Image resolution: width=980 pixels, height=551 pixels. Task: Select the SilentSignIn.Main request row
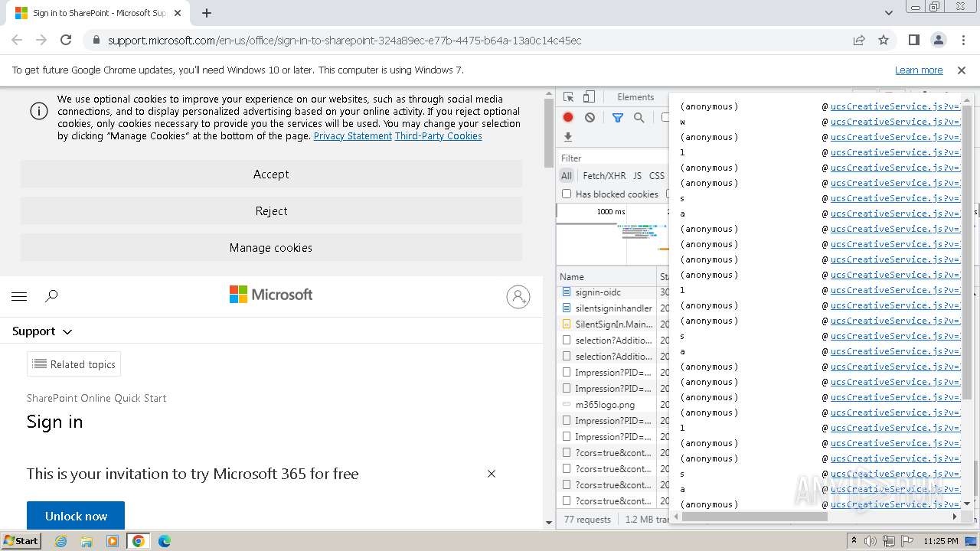coord(606,324)
